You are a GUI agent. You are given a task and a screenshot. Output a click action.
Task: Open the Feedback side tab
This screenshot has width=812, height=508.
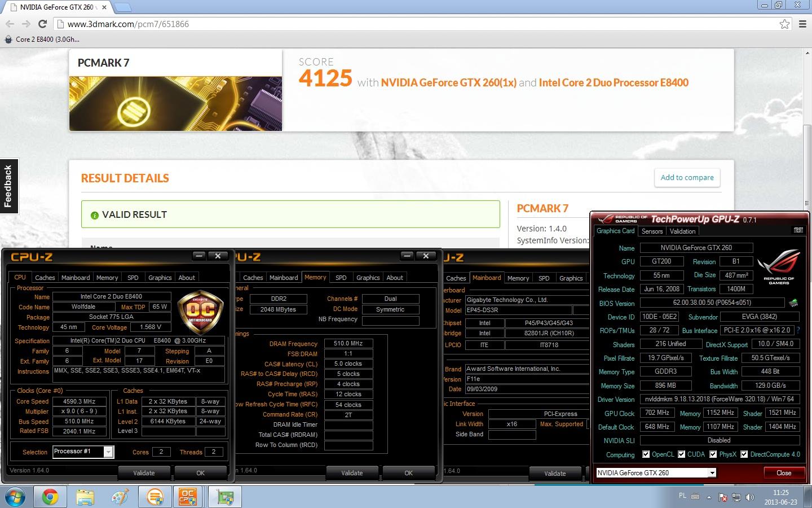8,186
